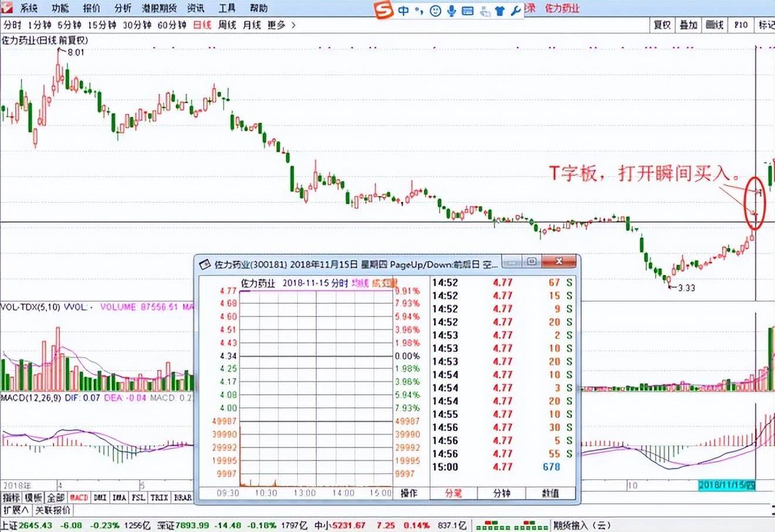Open the 帮助 menu
The width and height of the screenshot is (775, 532).
pyautogui.click(x=258, y=8)
